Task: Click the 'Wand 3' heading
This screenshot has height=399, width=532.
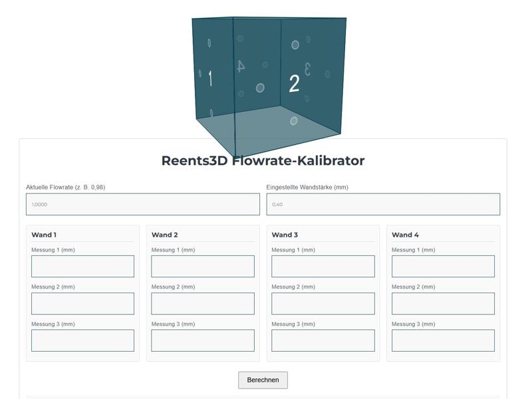Action: click(285, 235)
